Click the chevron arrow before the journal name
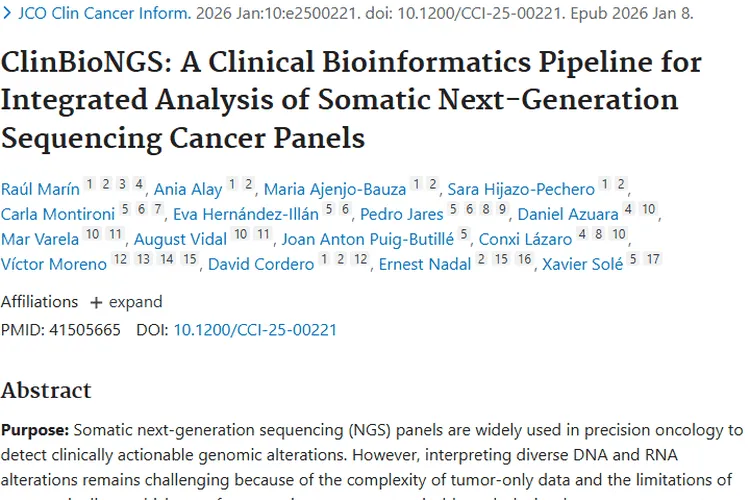The height and width of the screenshot is (500, 750). pos(7,15)
